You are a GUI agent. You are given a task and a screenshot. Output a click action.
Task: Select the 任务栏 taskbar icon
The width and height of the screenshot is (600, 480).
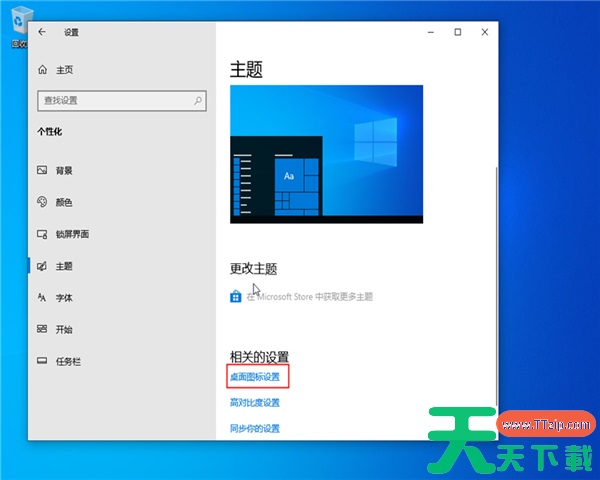(42, 361)
